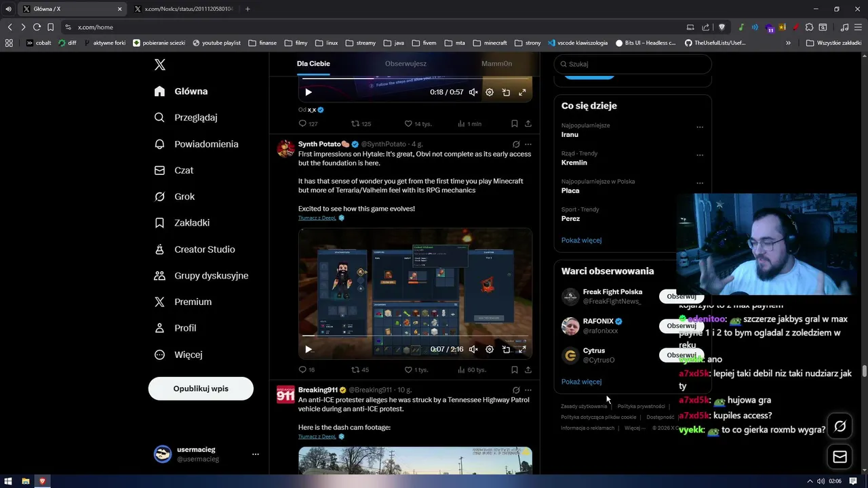Viewport: 868px width, 488px height.
Task: Enter fullscreen on Hytale video
Action: (x=522, y=350)
